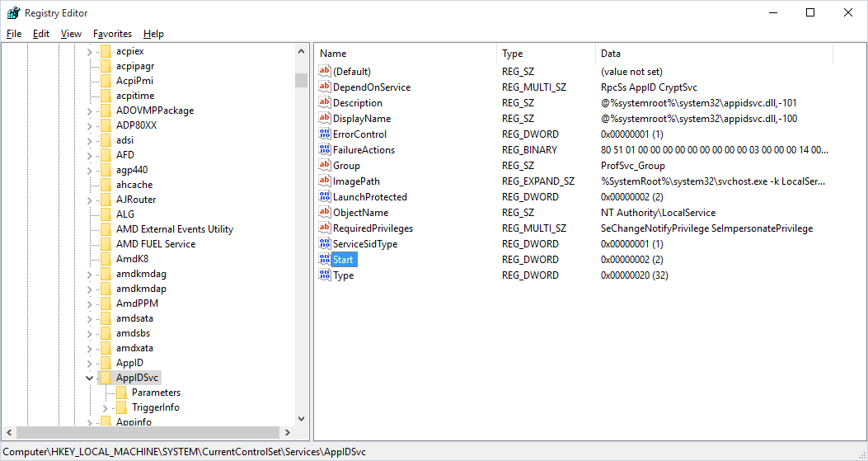Click the 0x00000020 (32) data value
The height and width of the screenshot is (461, 868).
tap(635, 275)
